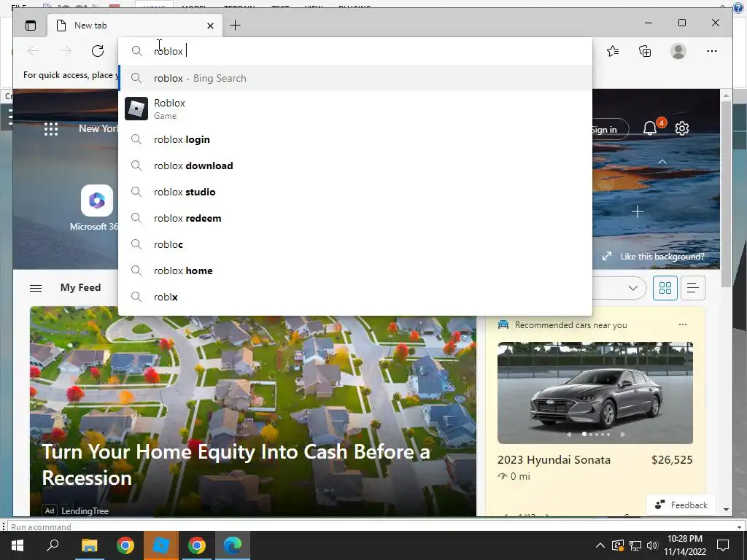Select the My Feed tab
747x560 pixels.
click(x=80, y=287)
